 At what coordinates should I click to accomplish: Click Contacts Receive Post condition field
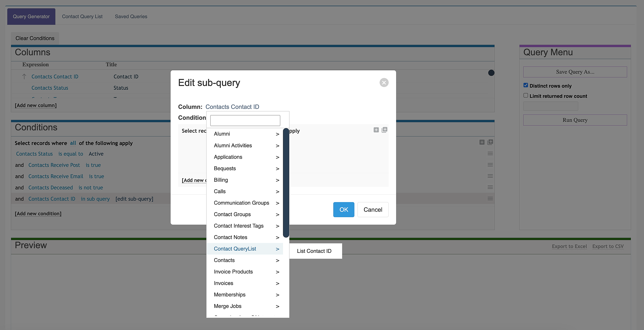54,165
